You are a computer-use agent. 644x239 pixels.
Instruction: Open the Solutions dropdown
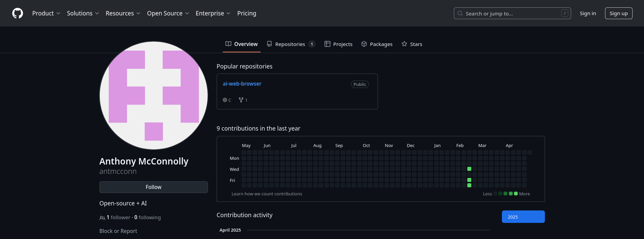[83, 13]
